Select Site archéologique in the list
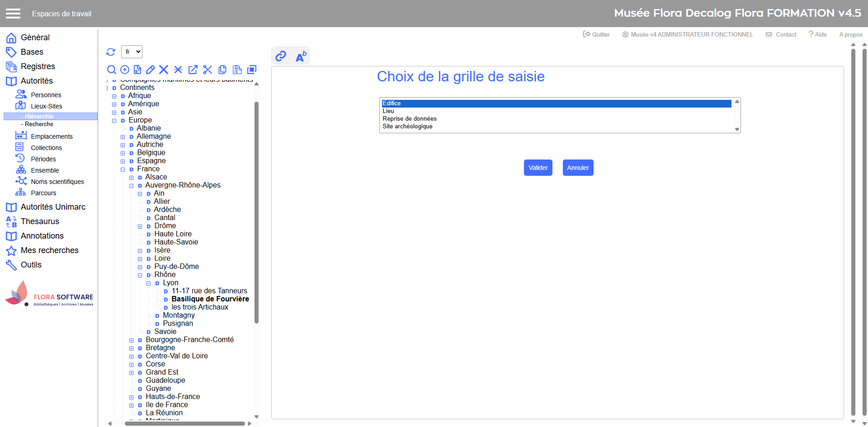The height and width of the screenshot is (427, 868). pos(407,127)
